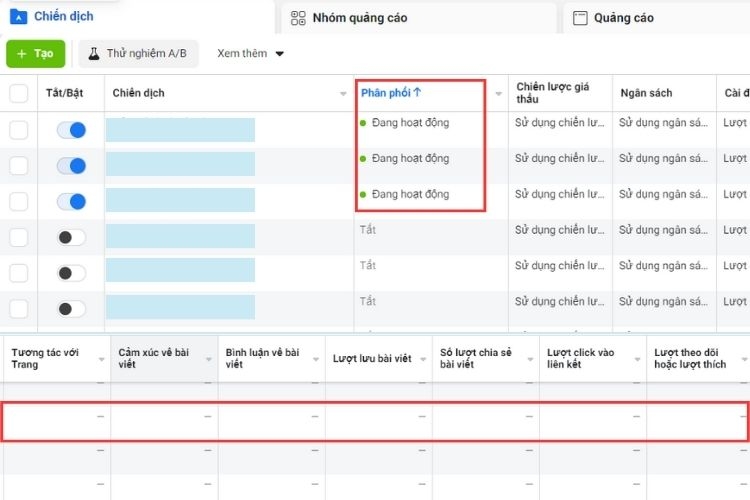This screenshot has height=500, width=750.
Task: Select the third highlighted campaign name cell
Action: 180,200
